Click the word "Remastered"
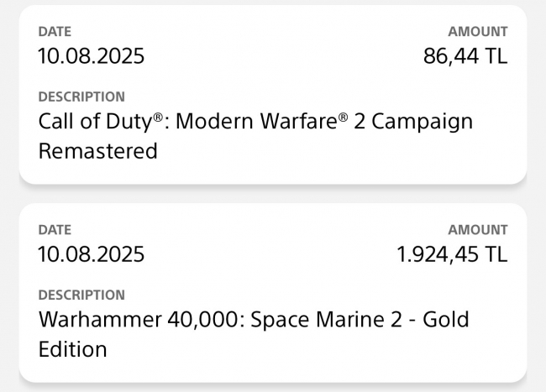 pos(98,151)
